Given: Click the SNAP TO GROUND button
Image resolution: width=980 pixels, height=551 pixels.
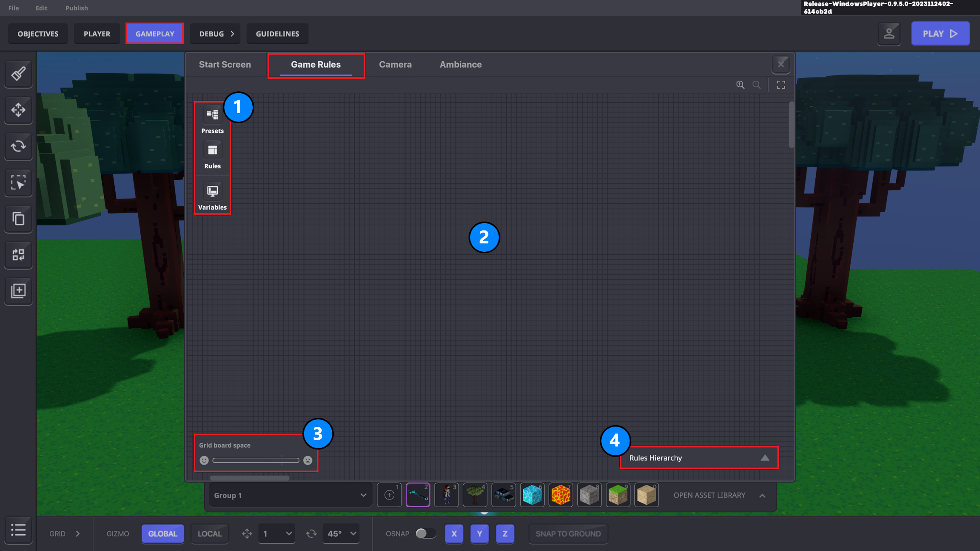Looking at the screenshot, I should pos(568,533).
